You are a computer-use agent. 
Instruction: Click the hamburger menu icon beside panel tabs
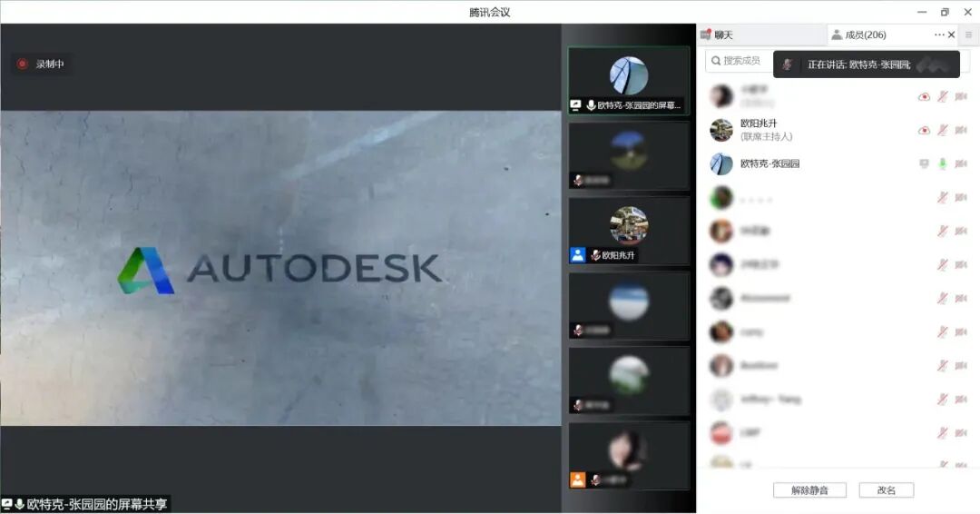pyautogui.click(x=968, y=35)
